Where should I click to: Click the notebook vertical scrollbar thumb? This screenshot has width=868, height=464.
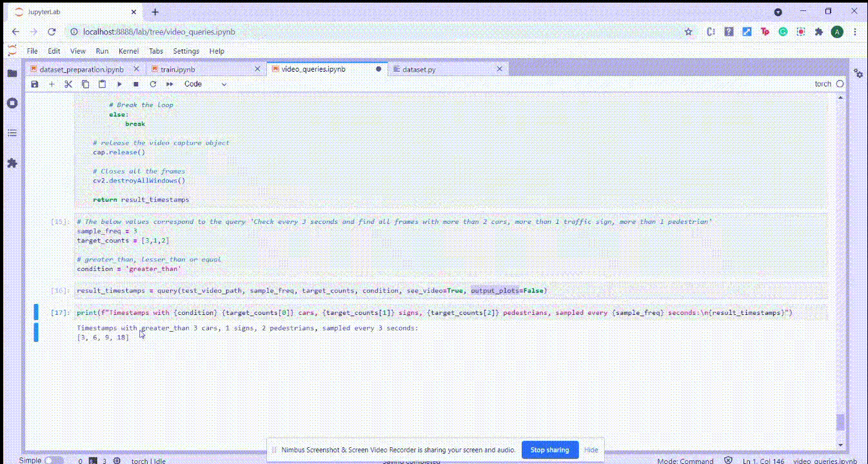(x=840, y=422)
